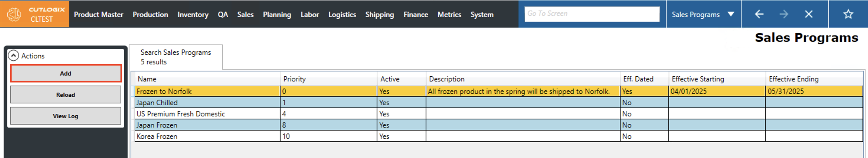
Task: Open the Finance menu
Action: tap(415, 14)
